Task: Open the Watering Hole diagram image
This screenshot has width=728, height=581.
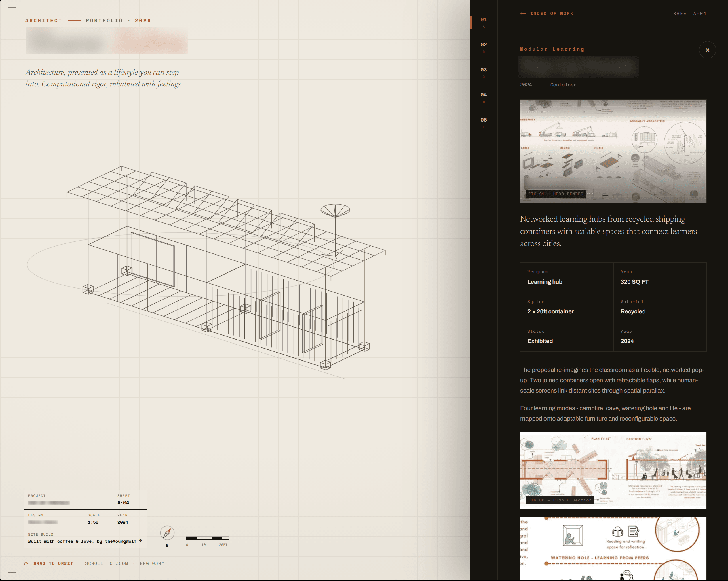Action: [613, 549]
